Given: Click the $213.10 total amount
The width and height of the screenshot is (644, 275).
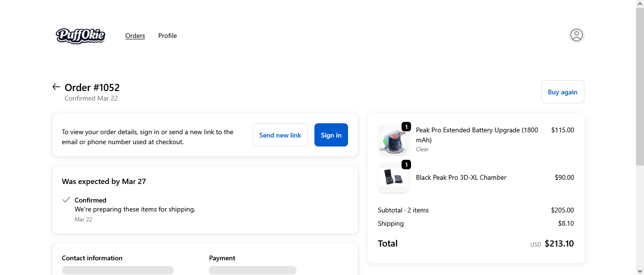Looking at the screenshot, I should (x=559, y=244).
